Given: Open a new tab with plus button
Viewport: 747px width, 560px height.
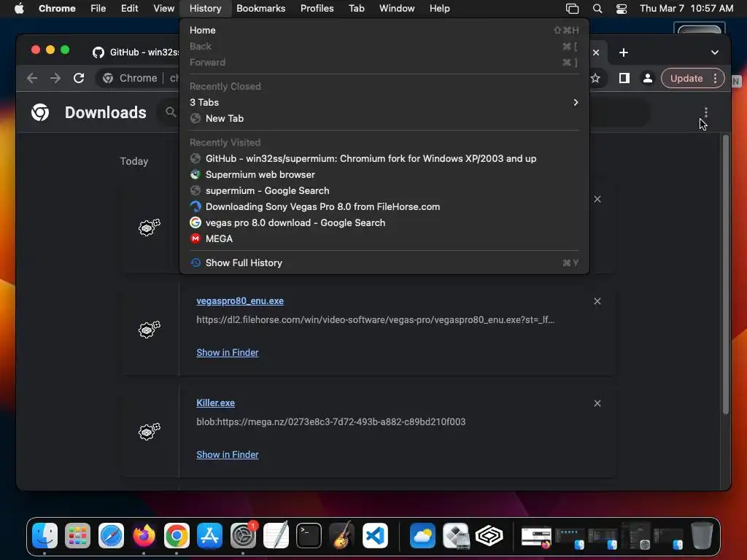Looking at the screenshot, I should click(x=624, y=52).
